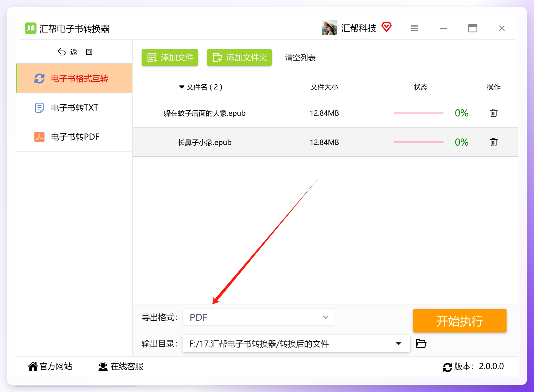Screen dimensions: 534x392
Task: Click the back arrow icon next to 返回
Action: pyautogui.click(x=61, y=52)
